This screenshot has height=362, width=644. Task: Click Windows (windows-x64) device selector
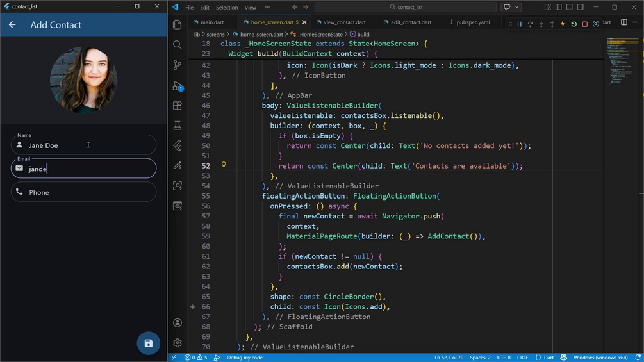click(600, 358)
